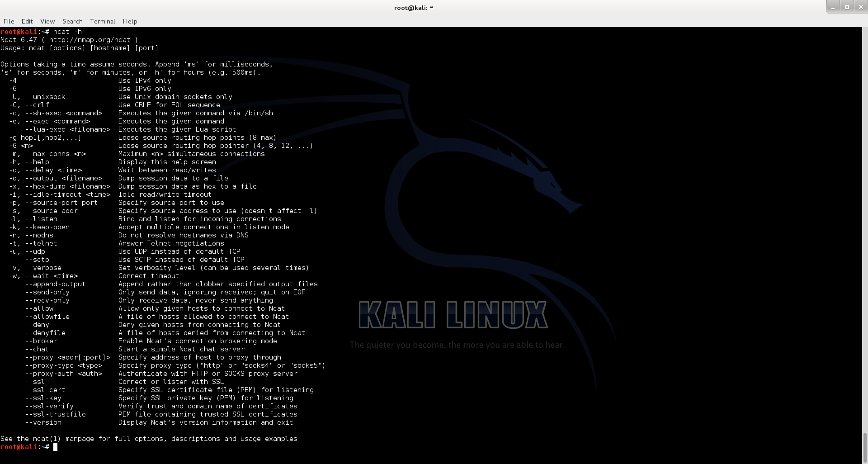
Task: Click the '-k, --keep-open' option
Action: click(x=39, y=227)
